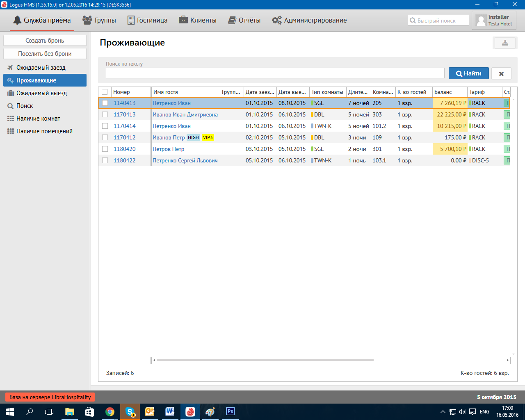Open Администрирование gears menu

click(309, 20)
